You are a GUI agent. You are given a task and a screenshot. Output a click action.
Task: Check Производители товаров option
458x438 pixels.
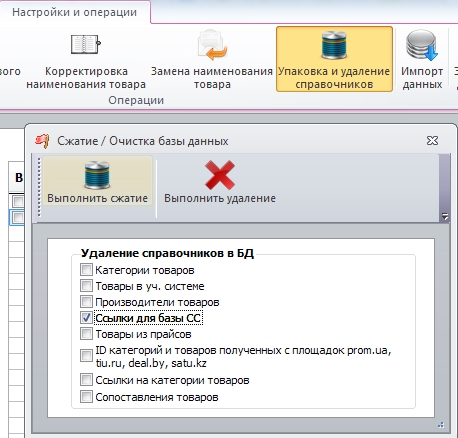pyautogui.click(x=86, y=301)
